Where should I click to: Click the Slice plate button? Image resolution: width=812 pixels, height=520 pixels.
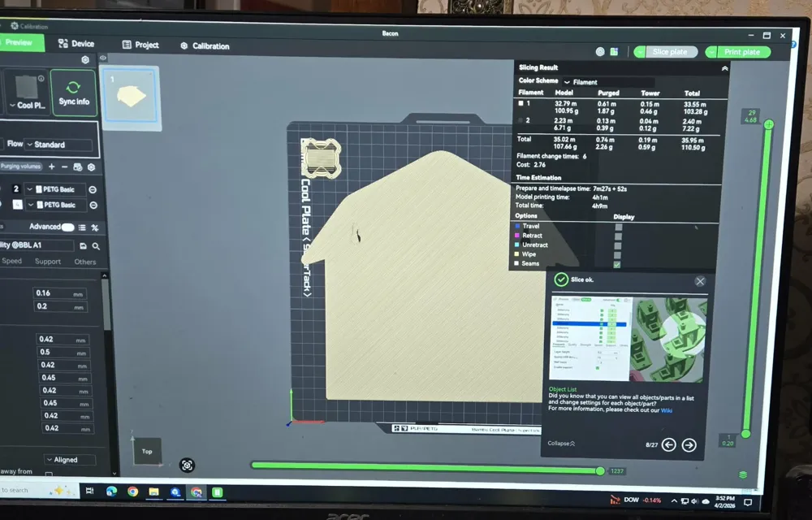click(x=672, y=52)
